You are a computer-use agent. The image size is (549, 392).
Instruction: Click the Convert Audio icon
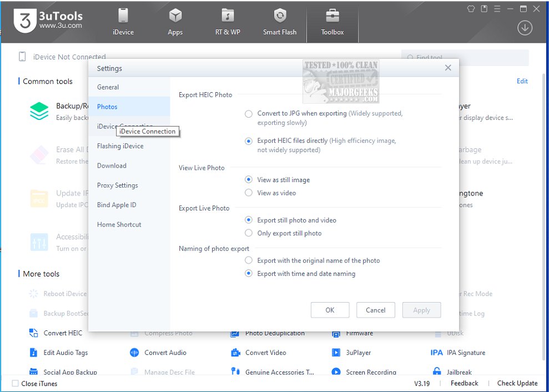pos(134,353)
